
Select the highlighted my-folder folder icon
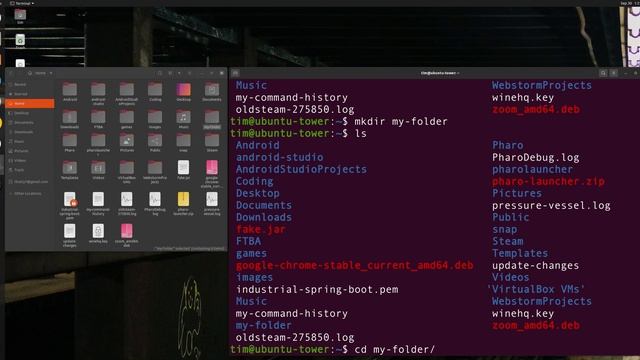coord(212,118)
